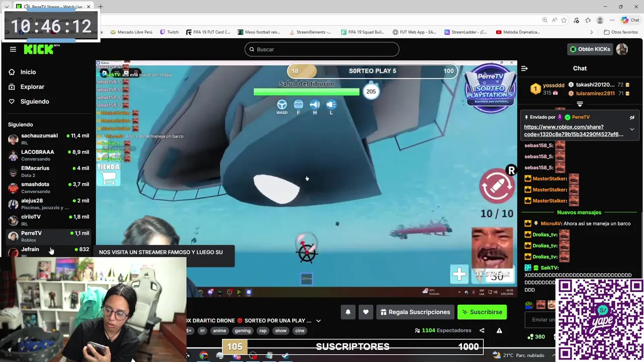Viewport: 644px width, 362px height.
Task: Open the Kick hamburger sidebar menu
Action: tap(13, 49)
